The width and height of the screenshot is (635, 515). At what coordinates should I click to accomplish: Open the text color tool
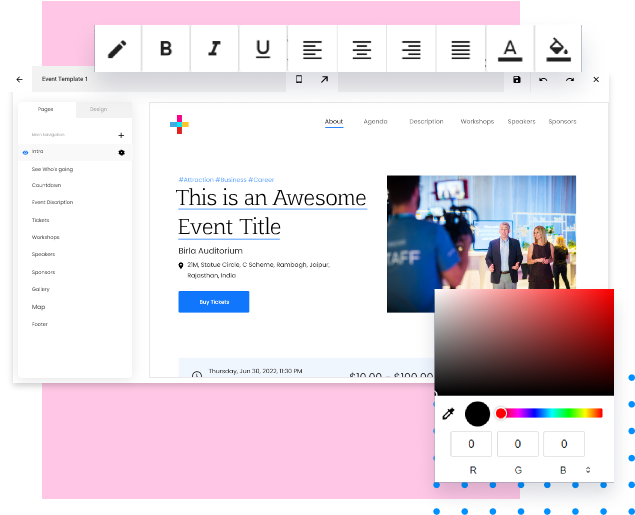pyautogui.click(x=510, y=49)
